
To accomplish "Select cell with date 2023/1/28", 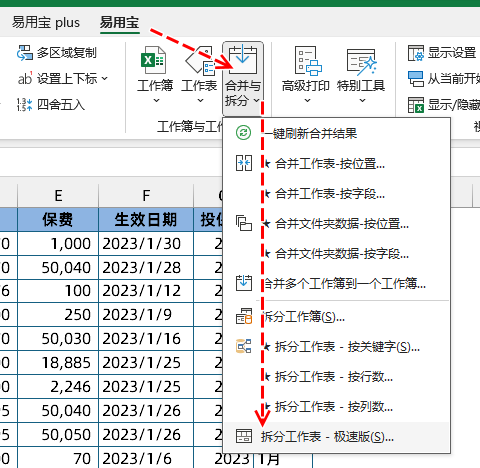I will coord(146,268).
